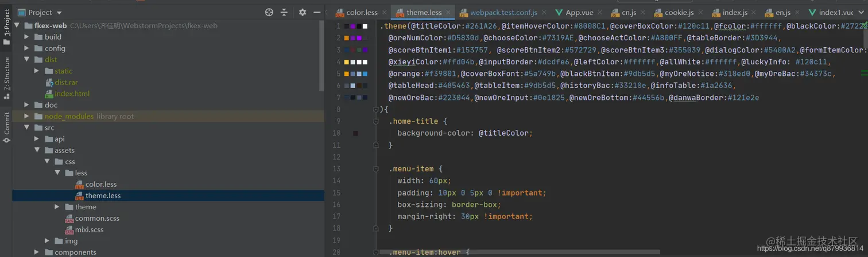Screen dimensions: 868x257
Task: Click the index.html file icon
Action: pos(49,94)
